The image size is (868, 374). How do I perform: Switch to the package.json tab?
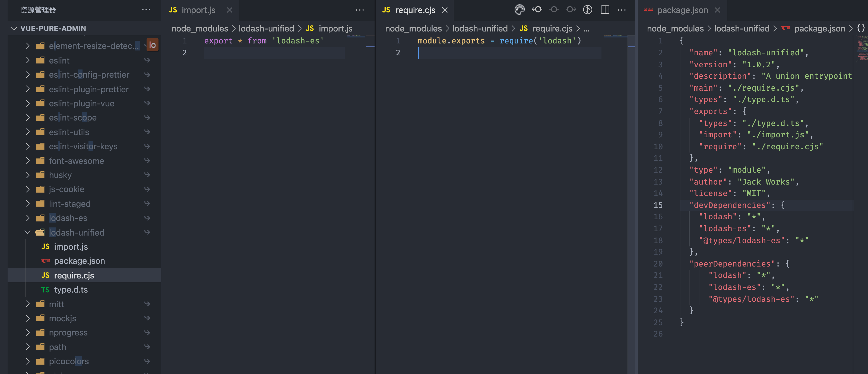pyautogui.click(x=682, y=10)
